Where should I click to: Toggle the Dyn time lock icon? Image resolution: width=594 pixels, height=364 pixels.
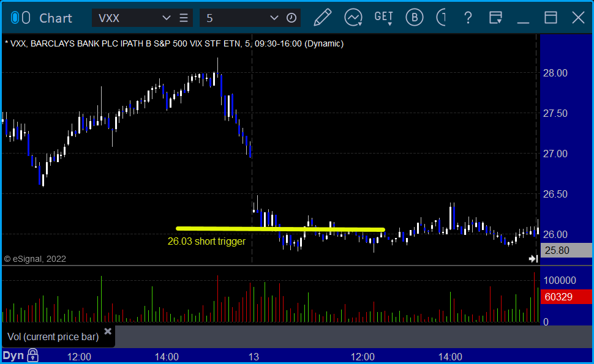pos(33,355)
